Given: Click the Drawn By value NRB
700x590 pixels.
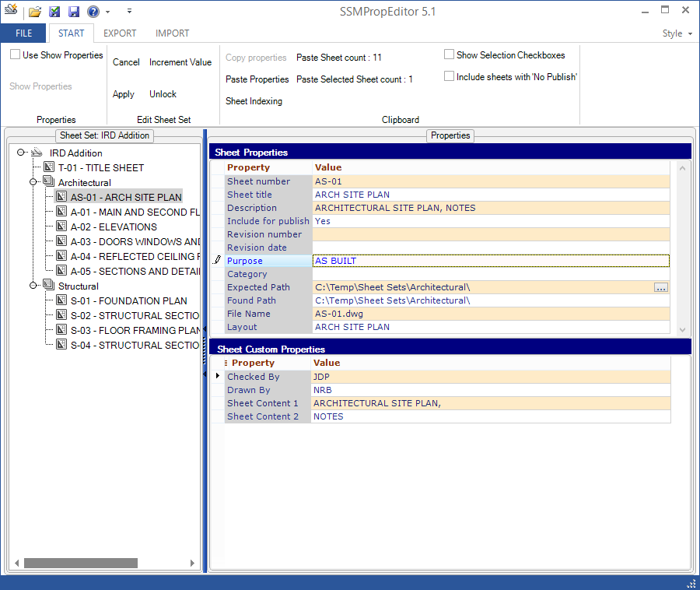Looking at the screenshot, I should point(491,390).
